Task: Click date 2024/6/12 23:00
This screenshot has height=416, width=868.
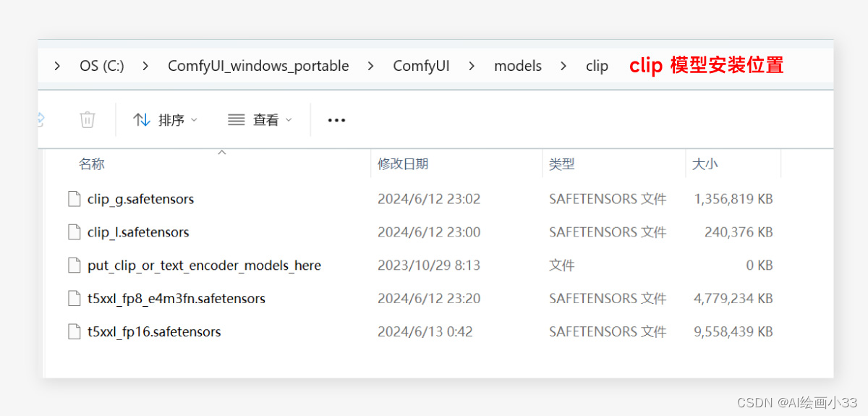Action: (429, 232)
